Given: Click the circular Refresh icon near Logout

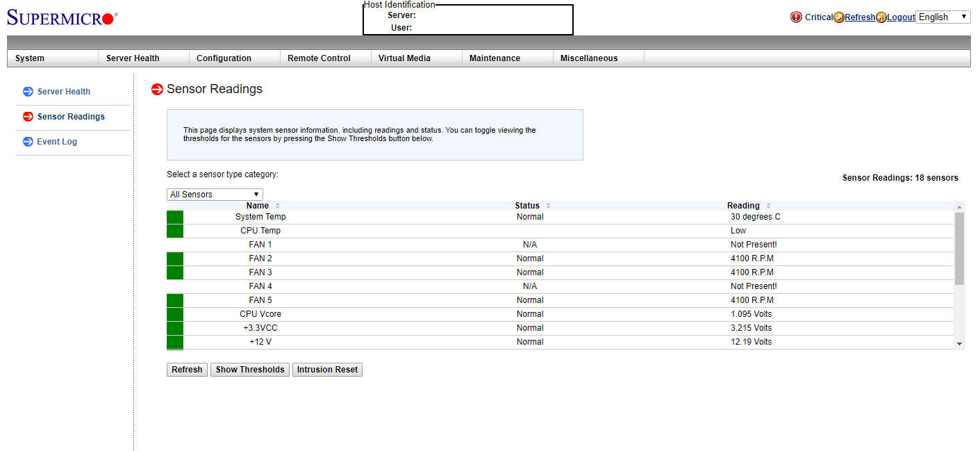Looking at the screenshot, I should pyautogui.click(x=838, y=17).
